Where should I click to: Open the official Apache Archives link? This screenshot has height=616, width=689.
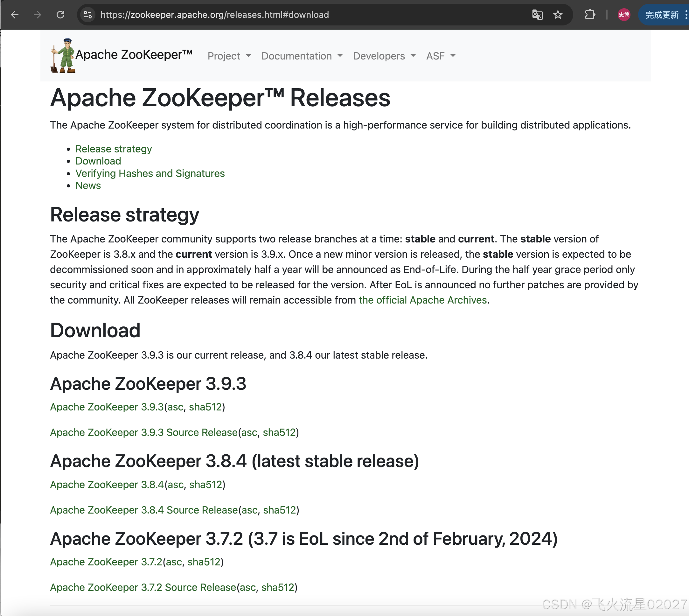click(x=422, y=300)
